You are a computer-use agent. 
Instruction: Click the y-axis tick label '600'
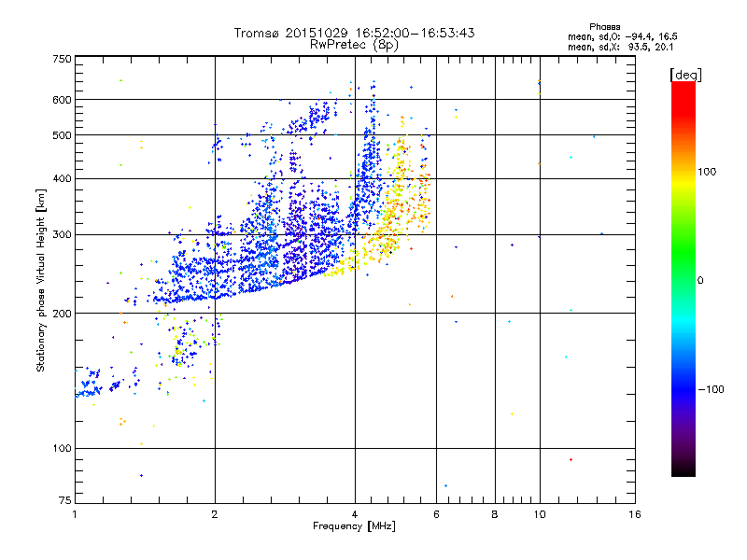(x=63, y=100)
